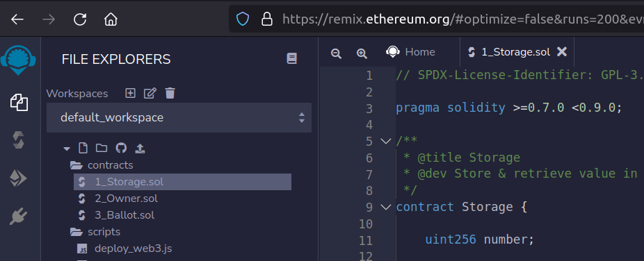This screenshot has width=644, height=261.
Task: Fold the comment block at line 5
Action: [386, 142]
